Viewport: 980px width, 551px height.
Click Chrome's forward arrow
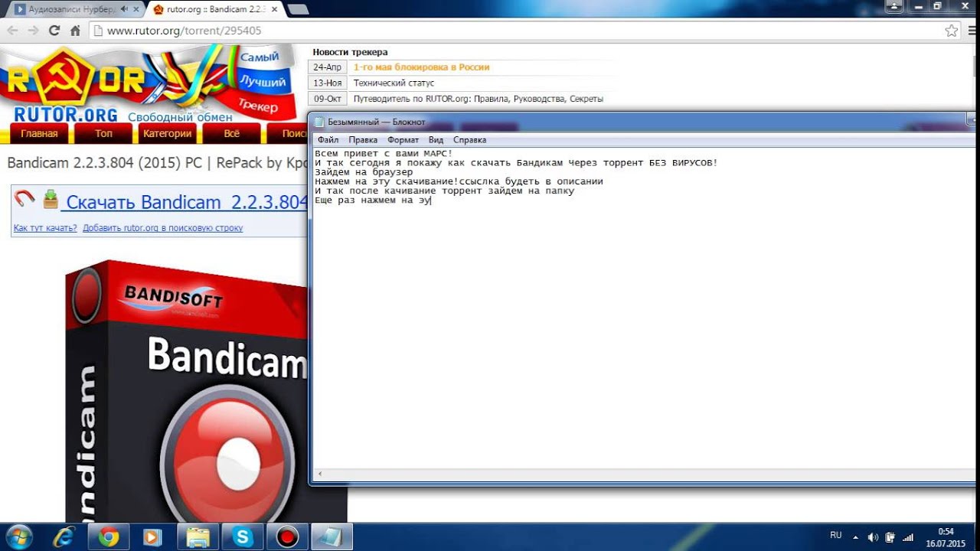[x=33, y=31]
